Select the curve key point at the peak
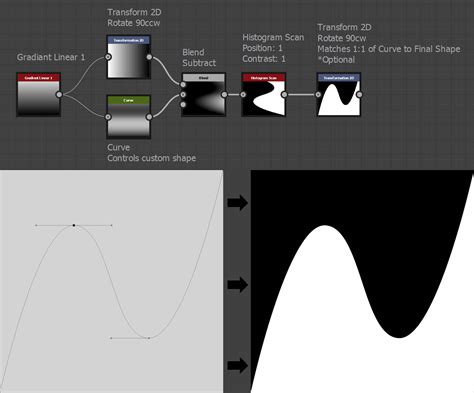The width and height of the screenshot is (474, 393). point(74,226)
